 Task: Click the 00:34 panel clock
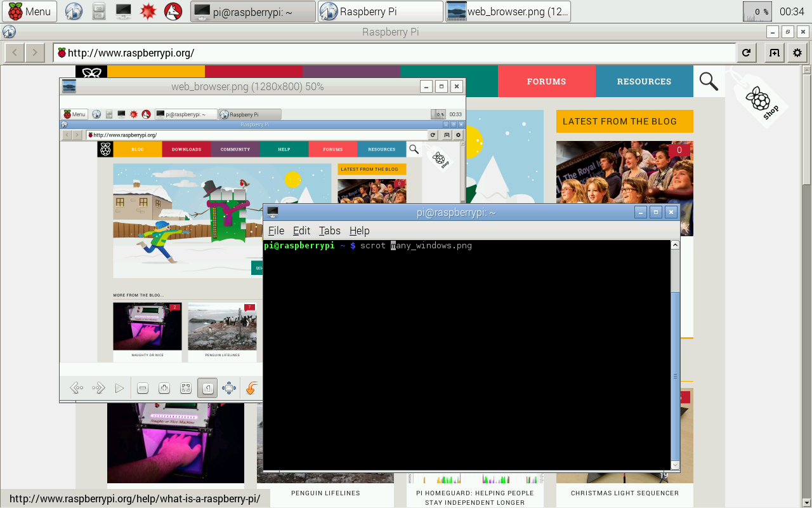[x=792, y=11]
